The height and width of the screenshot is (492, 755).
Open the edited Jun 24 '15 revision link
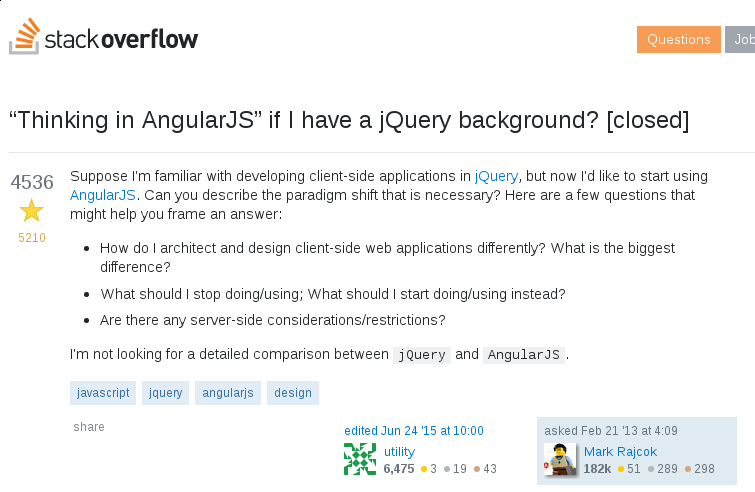(x=414, y=430)
